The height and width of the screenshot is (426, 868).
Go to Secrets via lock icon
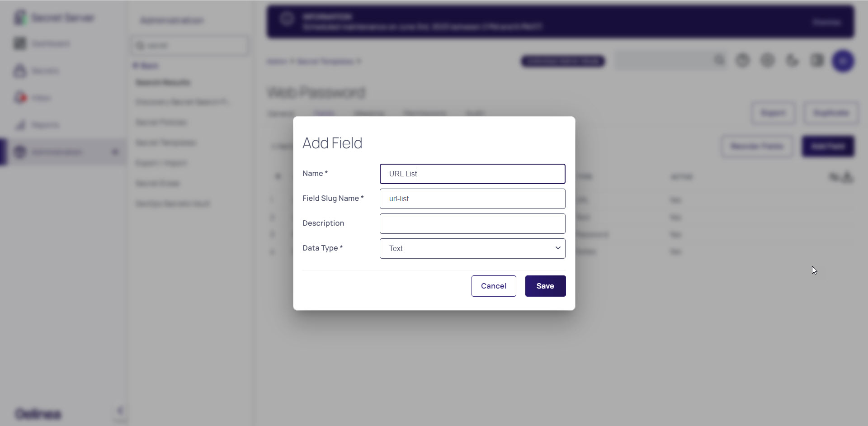20,71
